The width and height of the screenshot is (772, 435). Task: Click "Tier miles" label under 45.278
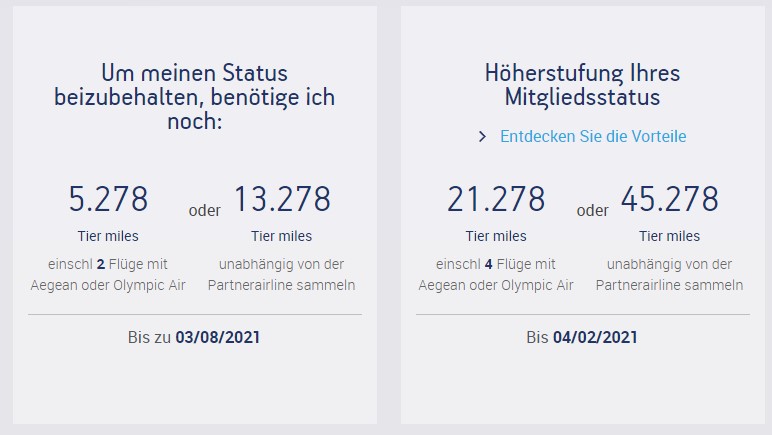[x=669, y=236]
